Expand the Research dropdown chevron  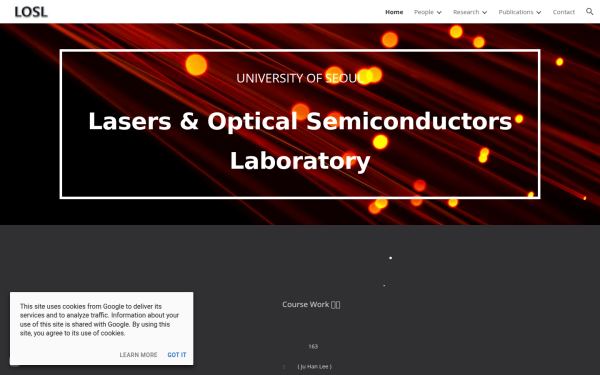[x=484, y=12]
